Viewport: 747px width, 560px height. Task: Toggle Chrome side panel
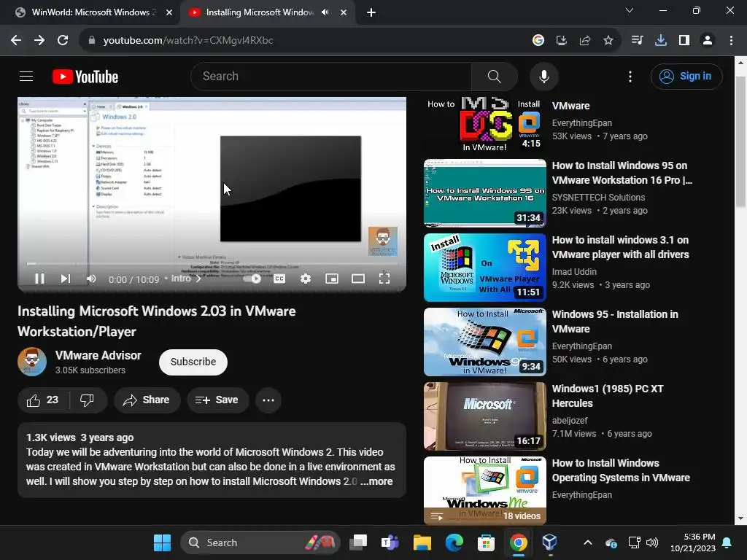point(684,40)
